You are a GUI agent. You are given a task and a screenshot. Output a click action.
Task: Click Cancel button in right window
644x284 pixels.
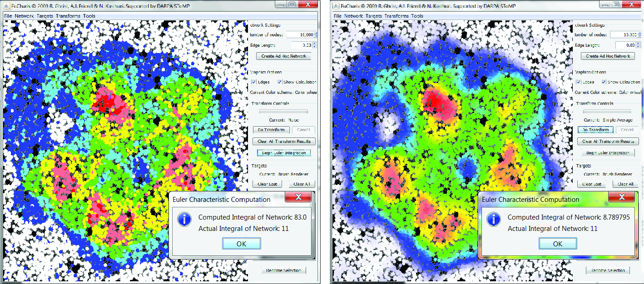[627, 130]
